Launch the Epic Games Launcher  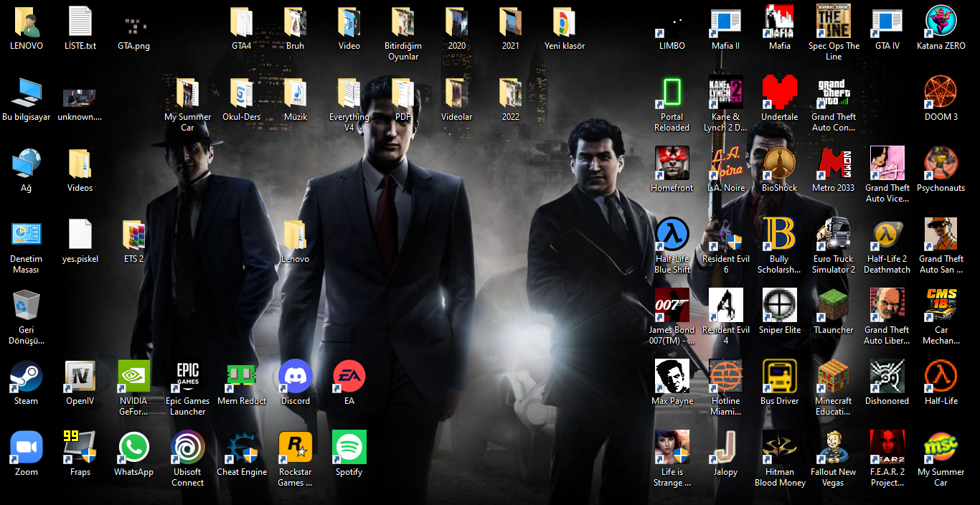[x=188, y=377]
